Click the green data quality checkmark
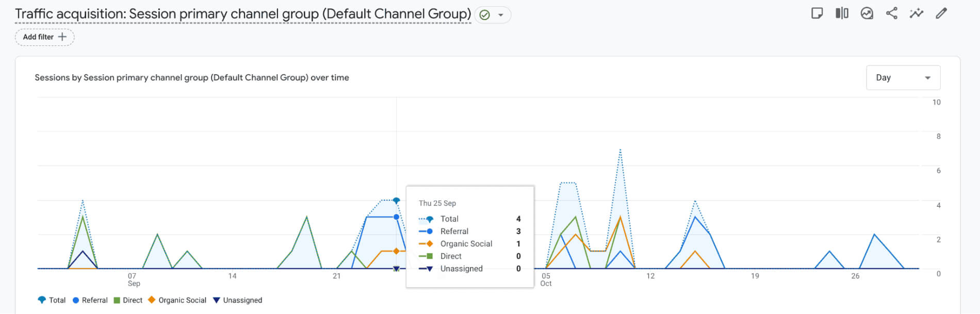 point(484,15)
